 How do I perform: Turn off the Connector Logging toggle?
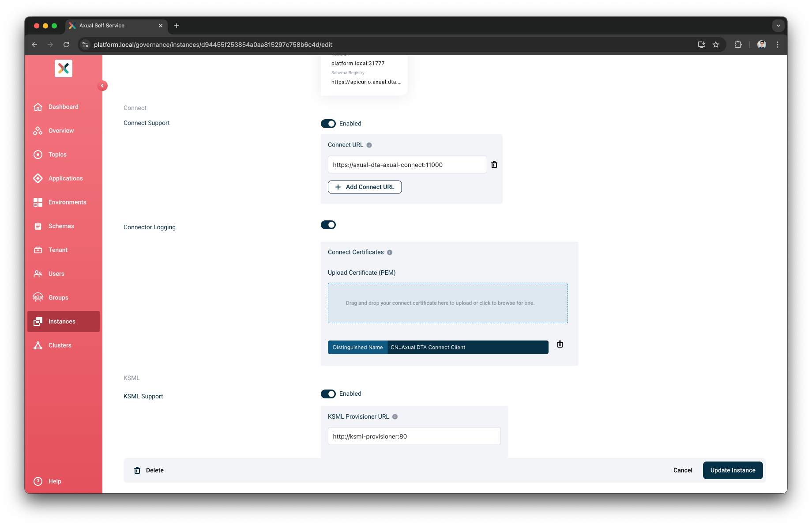(x=328, y=225)
